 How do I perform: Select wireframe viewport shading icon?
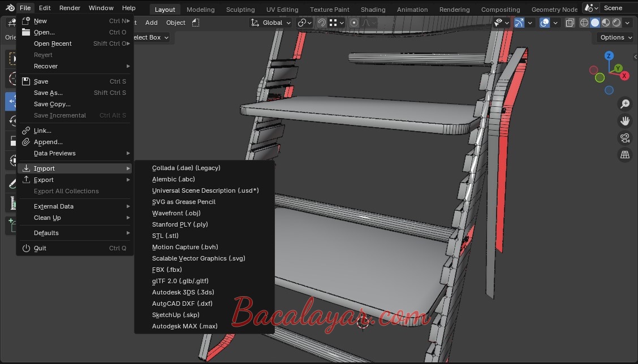pyautogui.click(x=584, y=23)
